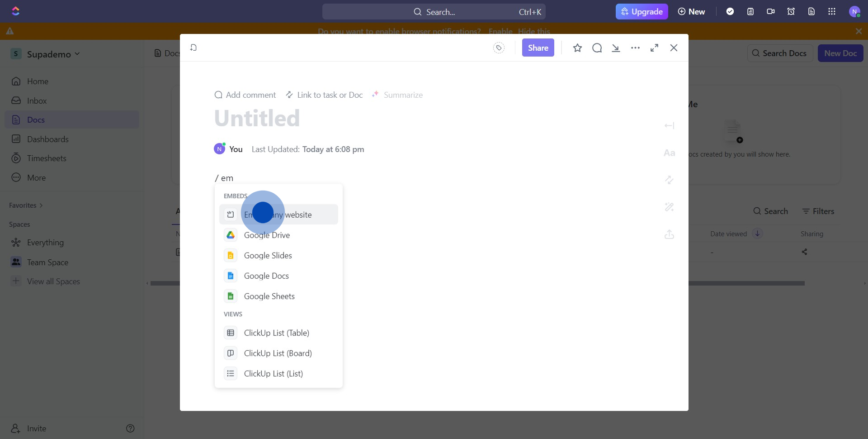This screenshot has height=439, width=868.
Task: Choose Google Sheets embed
Action: tap(278, 296)
